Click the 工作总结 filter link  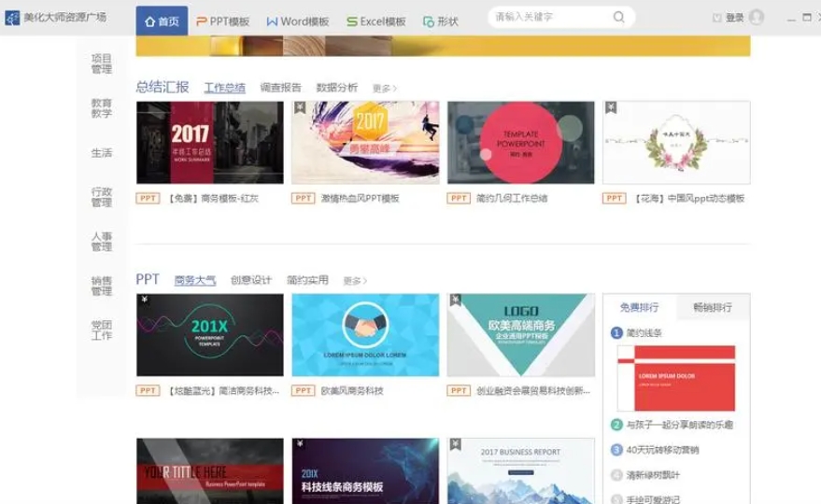point(224,88)
